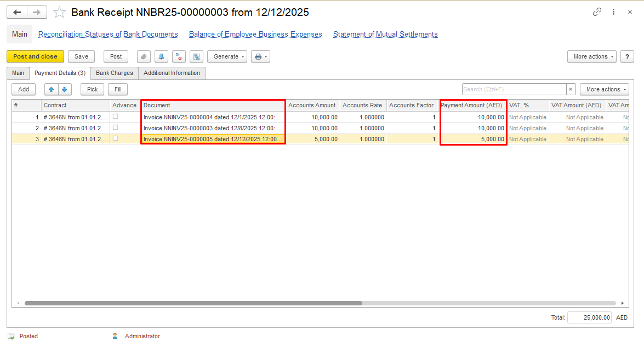
Task: Toggle Advance checkbox for row 3
Action: pos(116,138)
